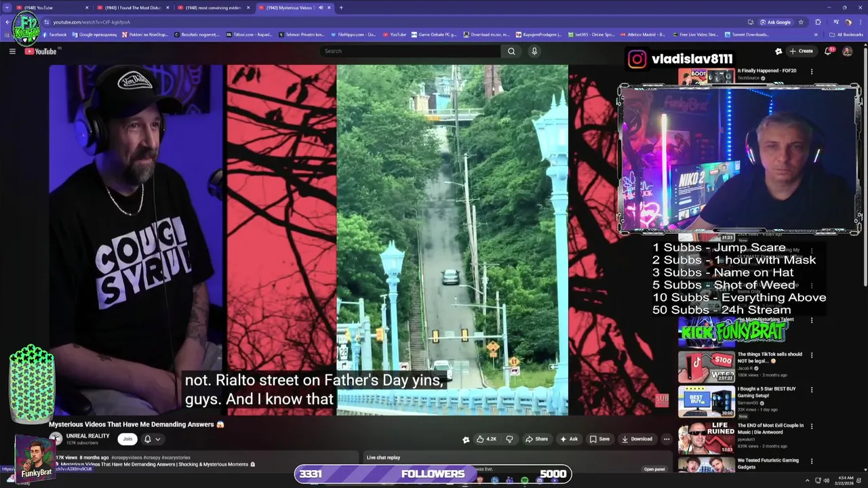Join the UNREAL REALITY channel
Viewport: 868px width, 488px height.
click(x=127, y=439)
